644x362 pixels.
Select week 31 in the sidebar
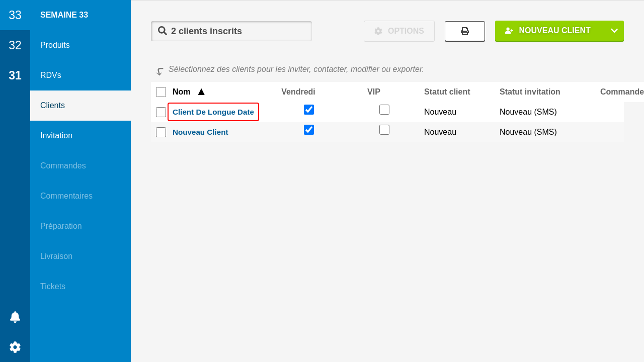pyautogui.click(x=15, y=75)
